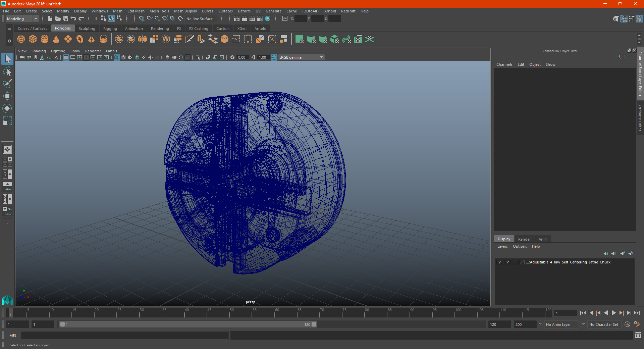Click the Save Scene disk icon
This screenshot has width=644, height=349.
point(66,19)
